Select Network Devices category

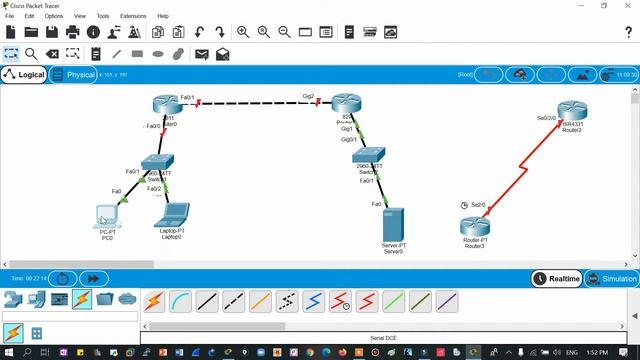(13, 299)
